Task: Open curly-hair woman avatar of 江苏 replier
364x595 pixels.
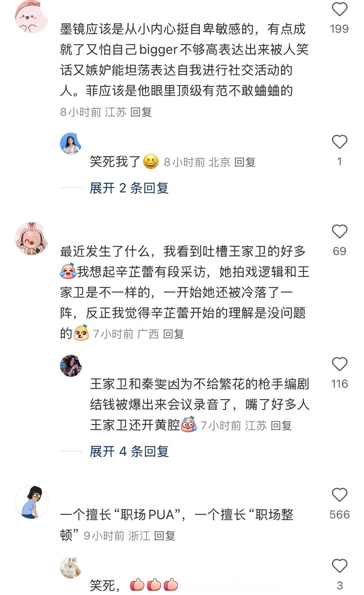Action: pyautogui.click(x=71, y=366)
